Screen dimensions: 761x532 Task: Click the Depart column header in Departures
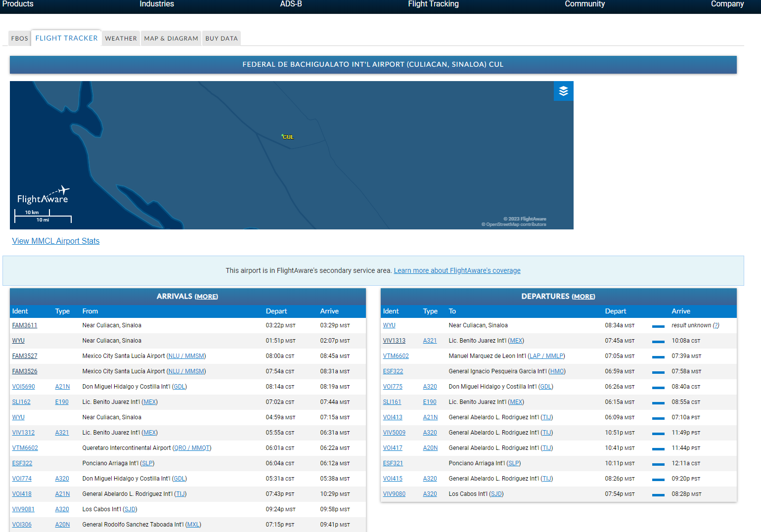616,311
